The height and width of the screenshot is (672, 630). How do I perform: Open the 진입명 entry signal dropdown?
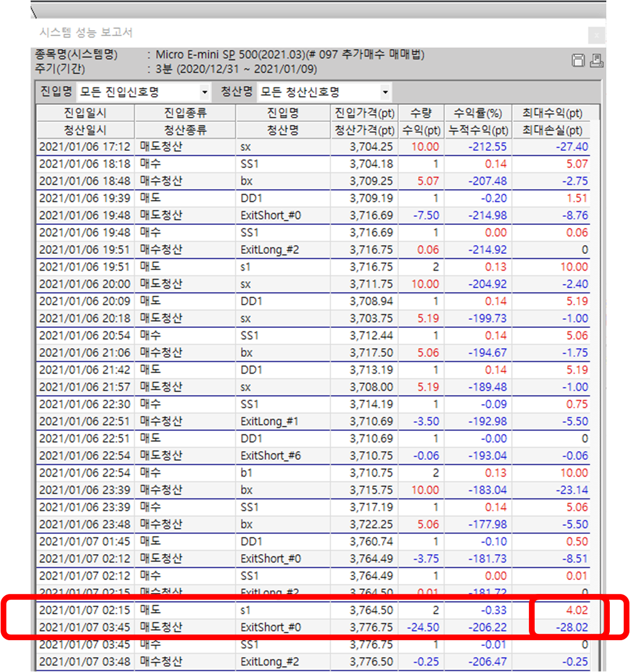[x=204, y=92]
